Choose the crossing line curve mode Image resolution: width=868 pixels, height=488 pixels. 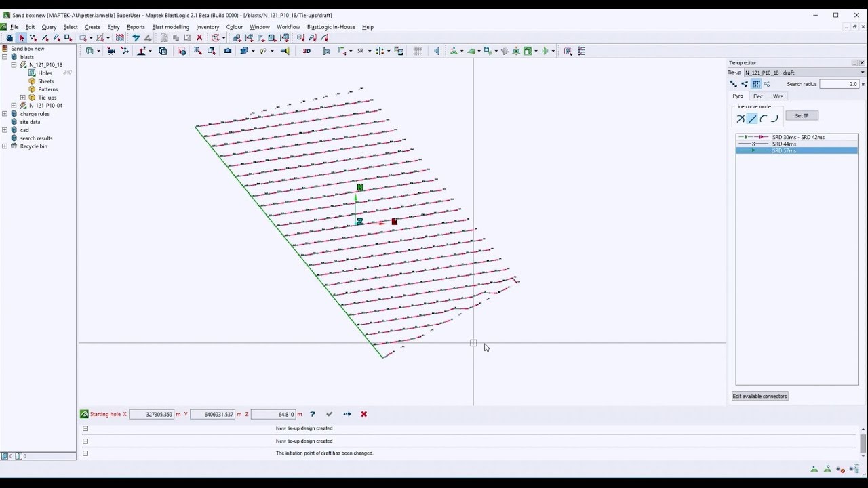[x=741, y=119]
